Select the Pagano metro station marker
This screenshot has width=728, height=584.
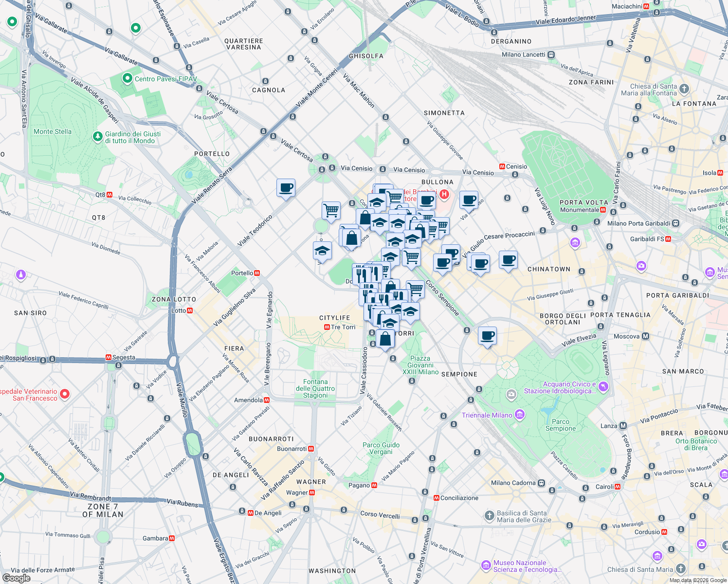tap(374, 485)
